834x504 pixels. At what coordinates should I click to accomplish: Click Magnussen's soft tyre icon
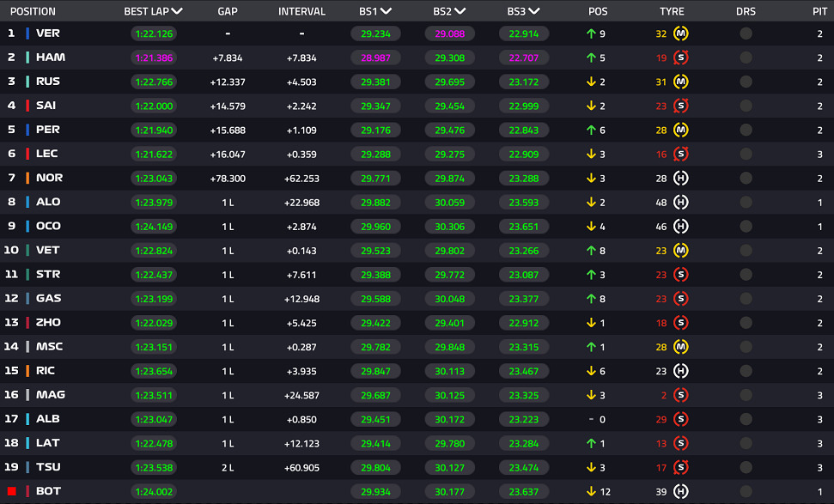pyautogui.click(x=681, y=395)
